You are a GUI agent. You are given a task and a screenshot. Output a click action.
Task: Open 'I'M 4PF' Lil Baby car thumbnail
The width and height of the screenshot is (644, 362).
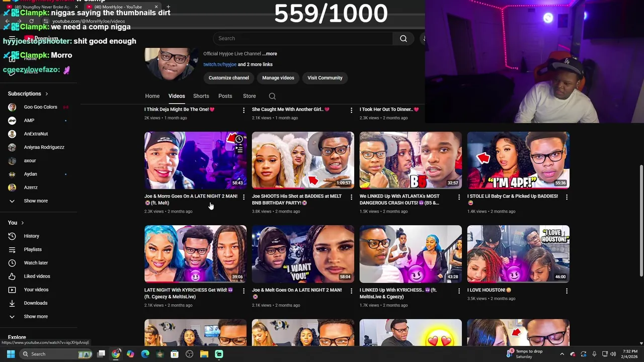click(x=518, y=160)
